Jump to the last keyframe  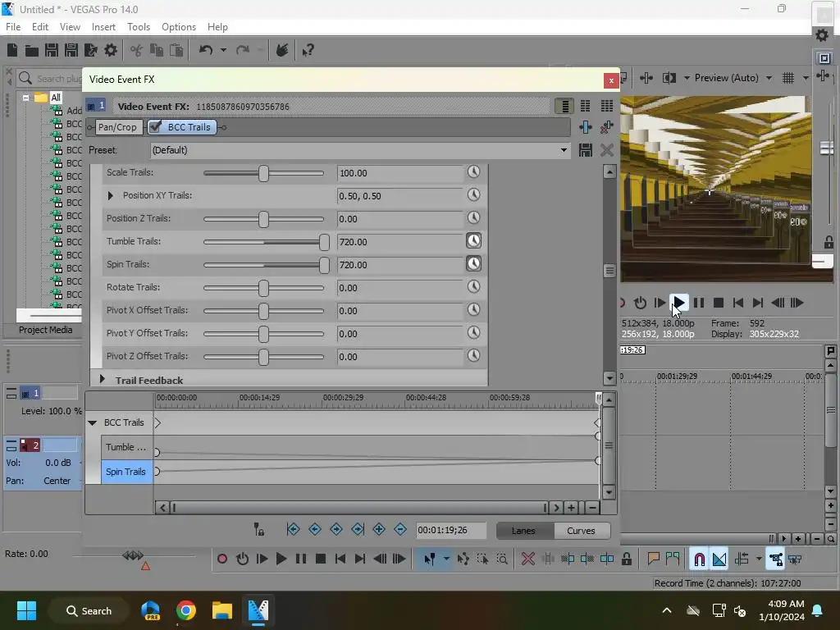(x=358, y=530)
